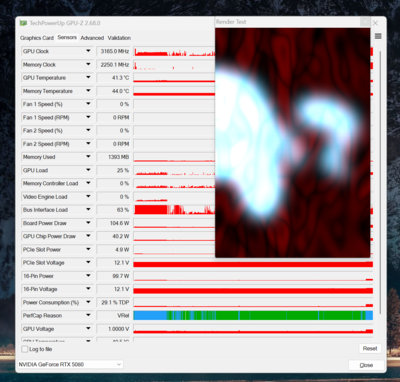Enable the Log to file checkbox
The width and height of the screenshot is (400, 382).
(25, 349)
